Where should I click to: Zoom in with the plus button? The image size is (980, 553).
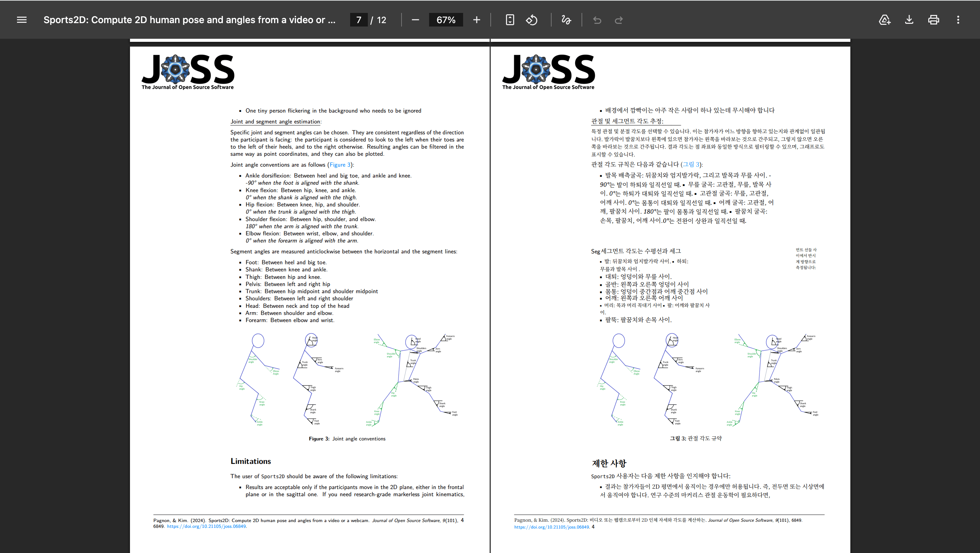[x=476, y=20]
